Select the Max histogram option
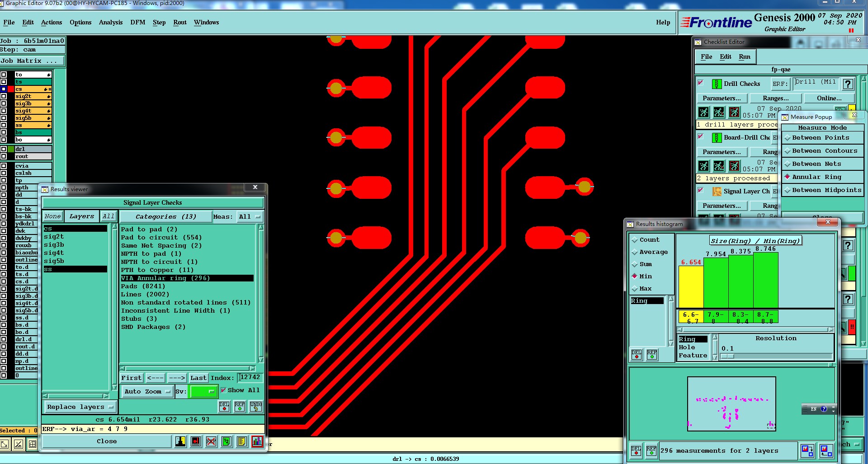 [x=642, y=289]
